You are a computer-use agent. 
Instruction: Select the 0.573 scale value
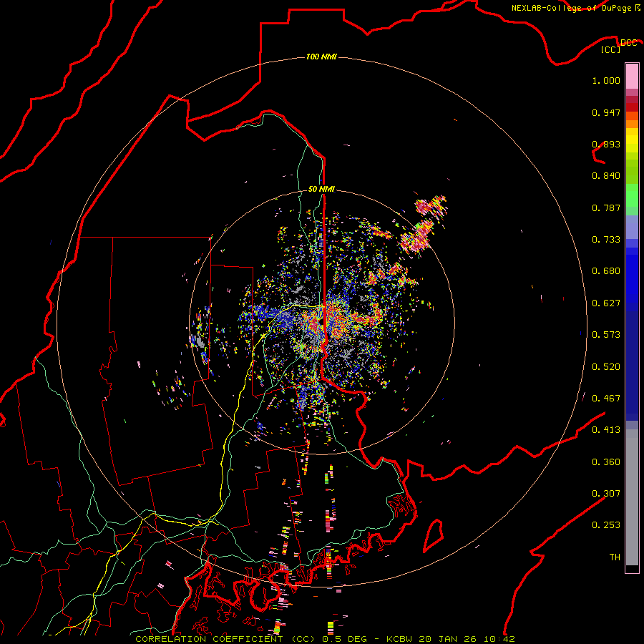pos(606,335)
